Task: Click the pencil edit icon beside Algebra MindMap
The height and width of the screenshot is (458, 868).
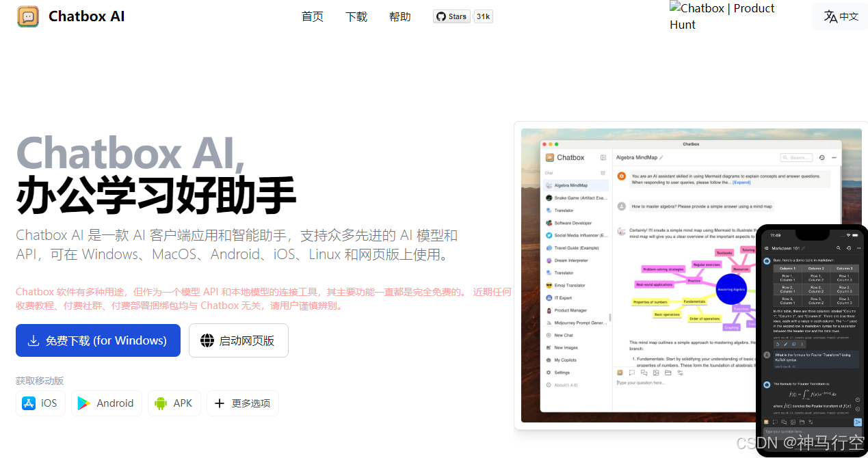Action: tap(661, 158)
